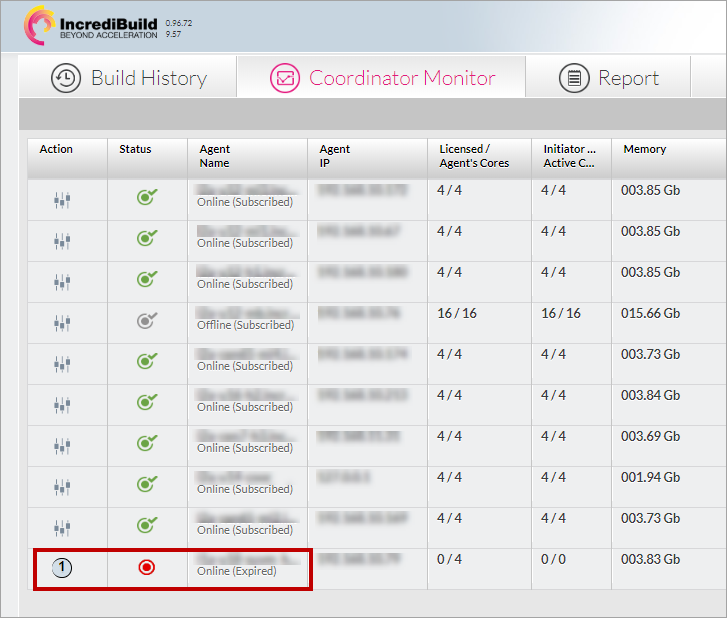Screen dimensions: 727x618
Task: Sort by Licensed / Agent's Cores header
Action: pos(479,159)
